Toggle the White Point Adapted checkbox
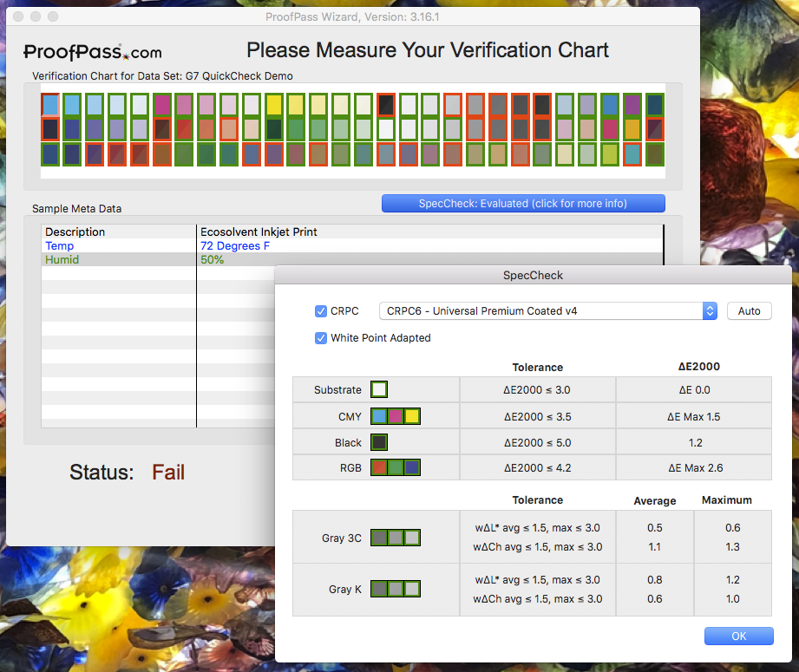This screenshot has height=672, width=799. click(320, 338)
